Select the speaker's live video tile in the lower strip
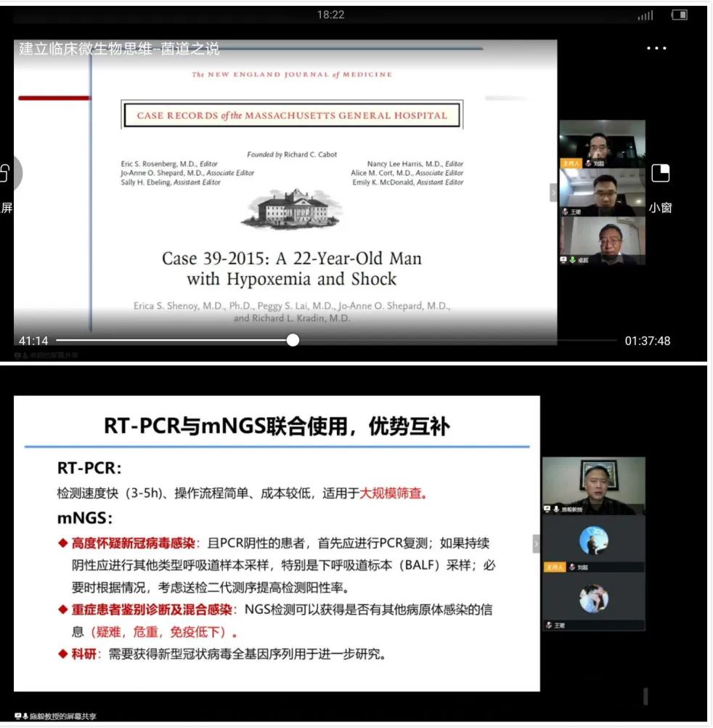713x728 pixels. pos(594,485)
